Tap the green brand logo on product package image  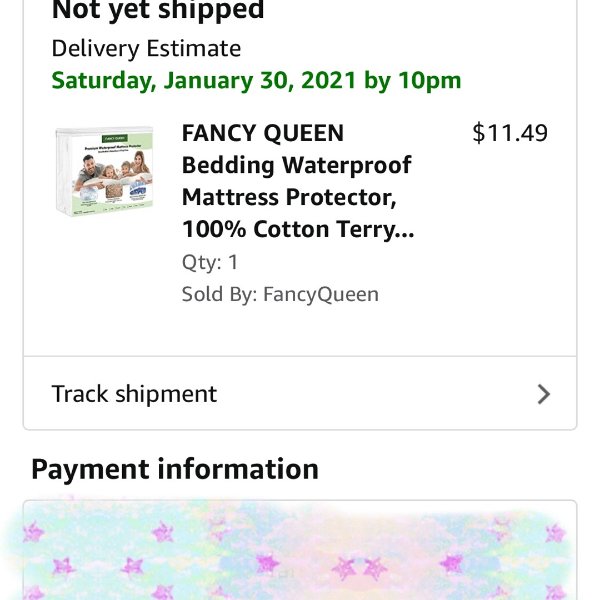(x=115, y=138)
